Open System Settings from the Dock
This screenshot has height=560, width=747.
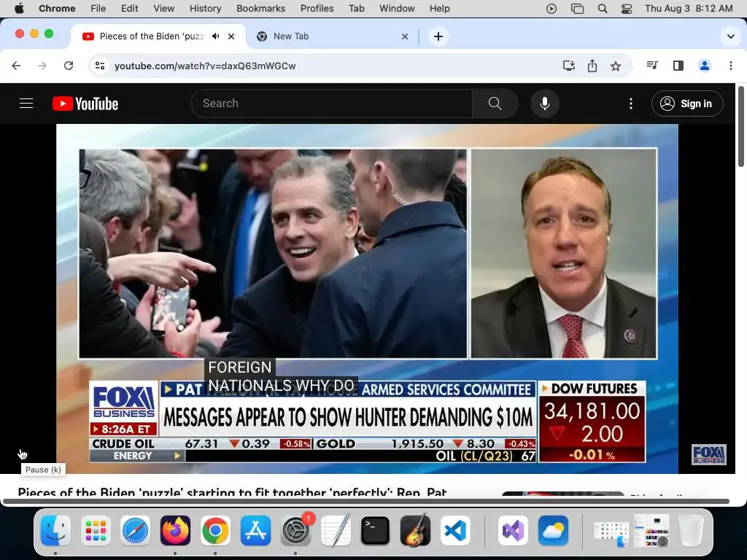(295, 530)
